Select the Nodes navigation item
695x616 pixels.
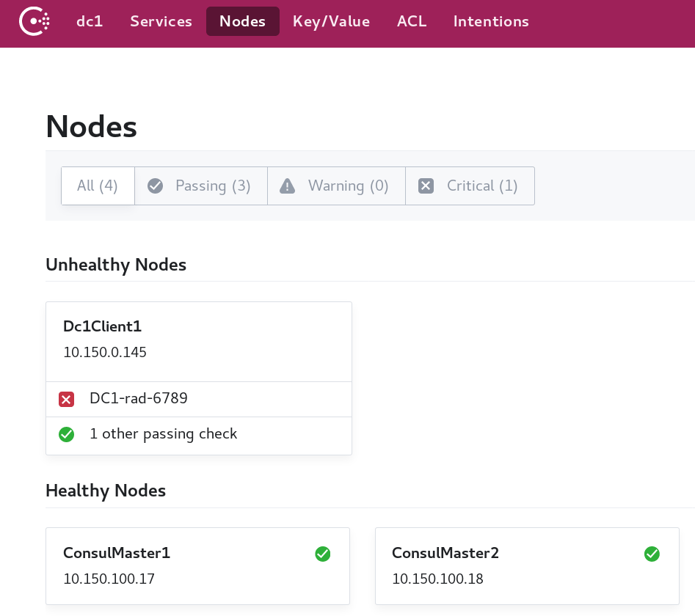242,21
